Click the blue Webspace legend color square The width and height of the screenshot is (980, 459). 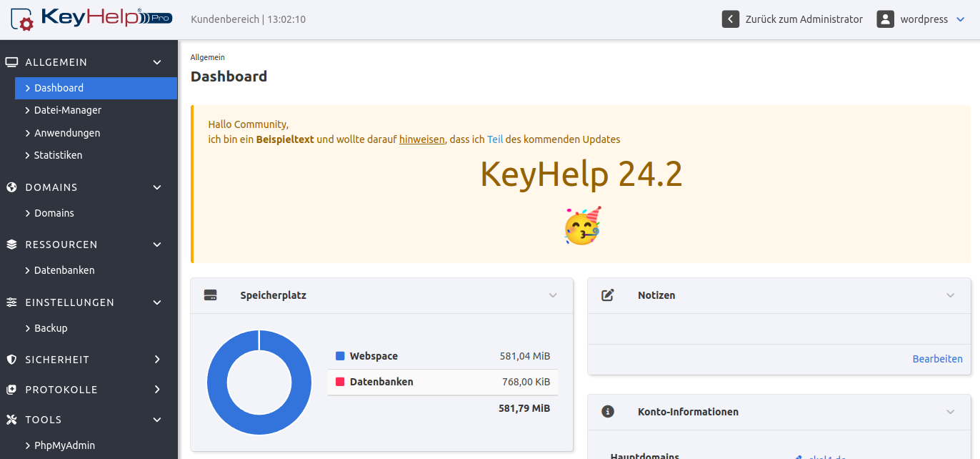(340, 356)
